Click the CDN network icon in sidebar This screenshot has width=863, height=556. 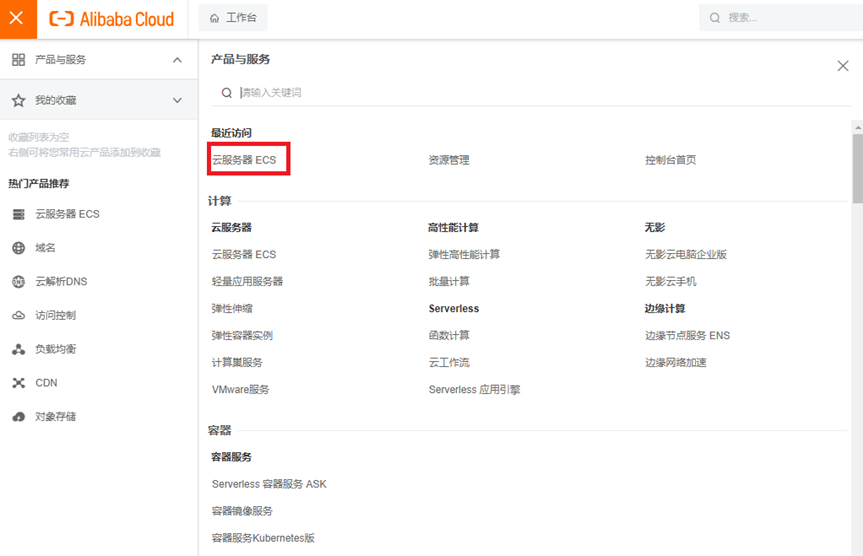[x=19, y=383]
